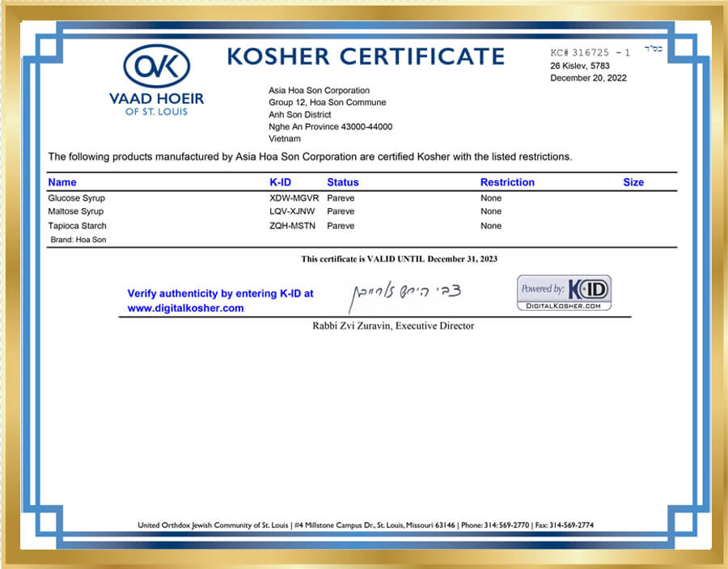Click the Size column header
Image resolution: width=728 pixels, height=569 pixels.
click(633, 182)
